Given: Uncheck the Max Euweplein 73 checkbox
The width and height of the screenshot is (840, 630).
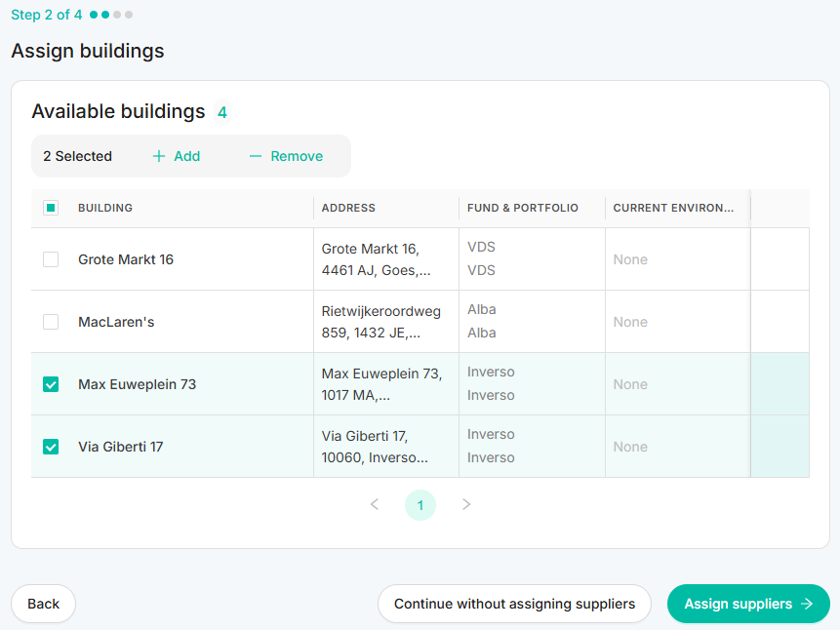Looking at the screenshot, I should (51, 384).
